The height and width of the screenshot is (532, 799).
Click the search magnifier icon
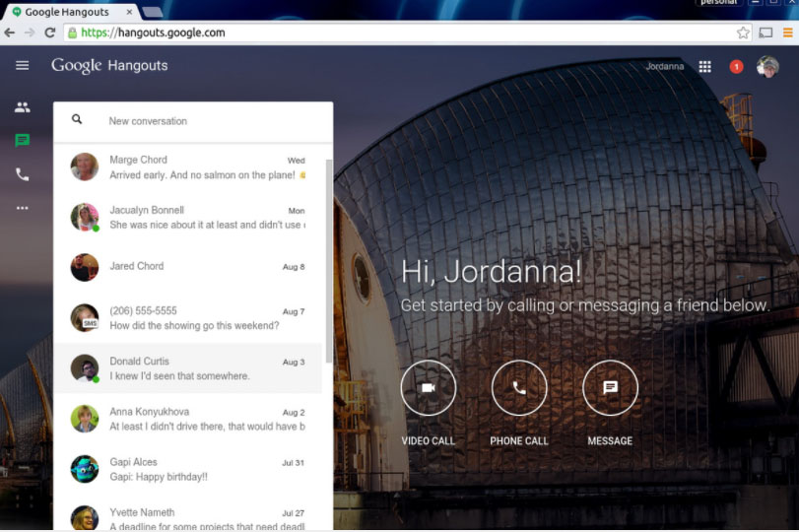[x=77, y=119]
